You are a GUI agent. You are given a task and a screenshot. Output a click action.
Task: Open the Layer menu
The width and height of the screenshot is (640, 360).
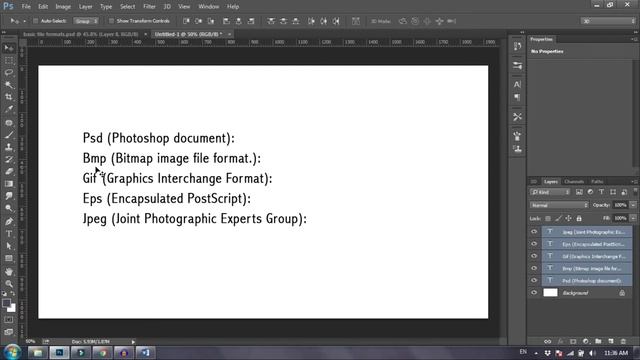[85, 7]
